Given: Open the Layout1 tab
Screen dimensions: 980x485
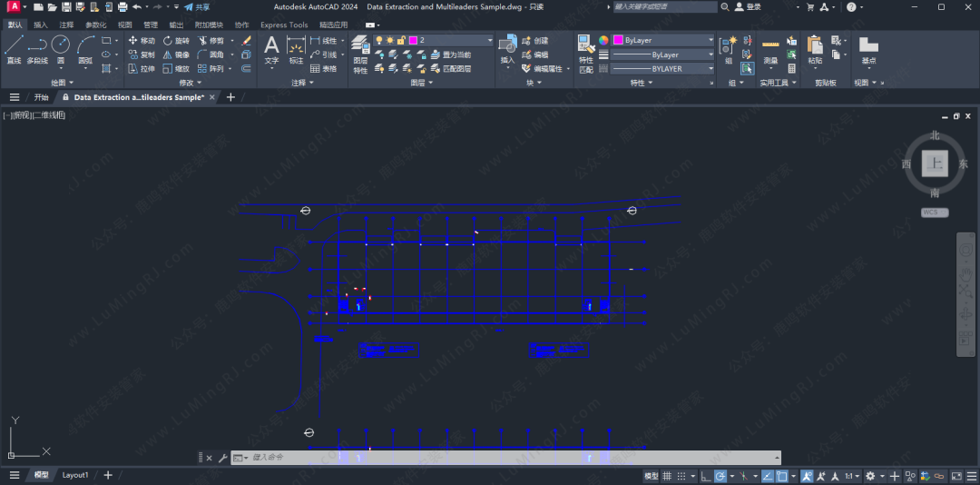Looking at the screenshot, I should point(75,475).
